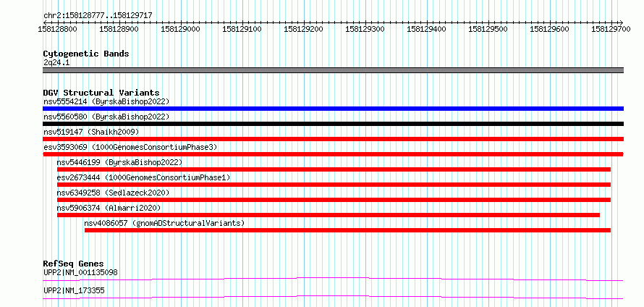Image resolution: width=644 pixels, height=307 pixels.
Task: Click the nsv6349258 Sedlazeck2020 bar
Action: tap(334, 200)
